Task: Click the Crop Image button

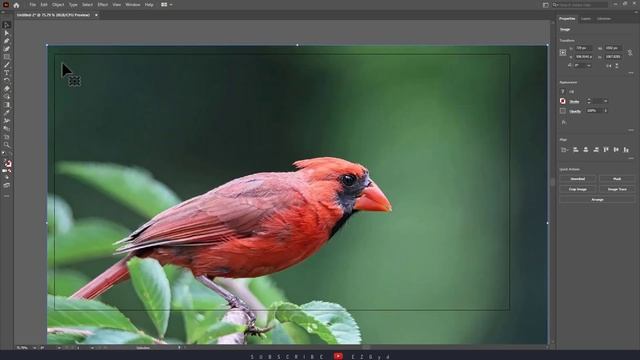Action: click(x=578, y=189)
